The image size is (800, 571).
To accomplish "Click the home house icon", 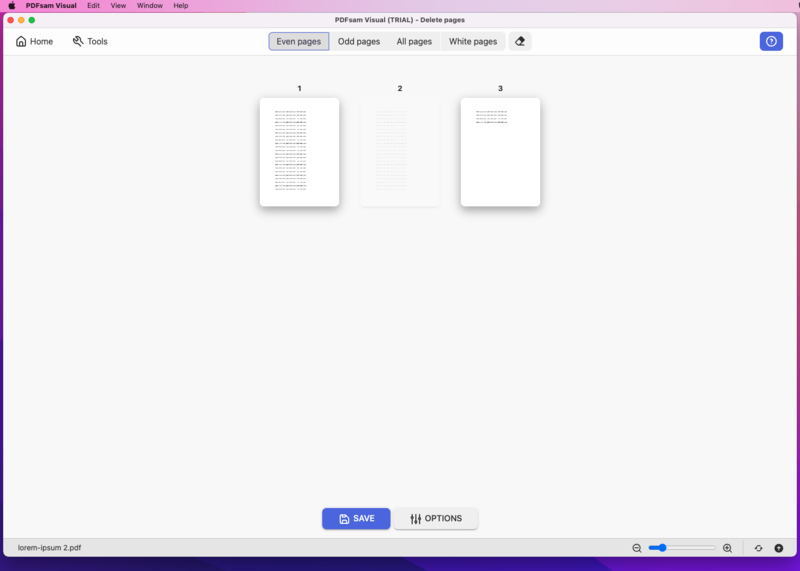I will pyautogui.click(x=21, y=41).
